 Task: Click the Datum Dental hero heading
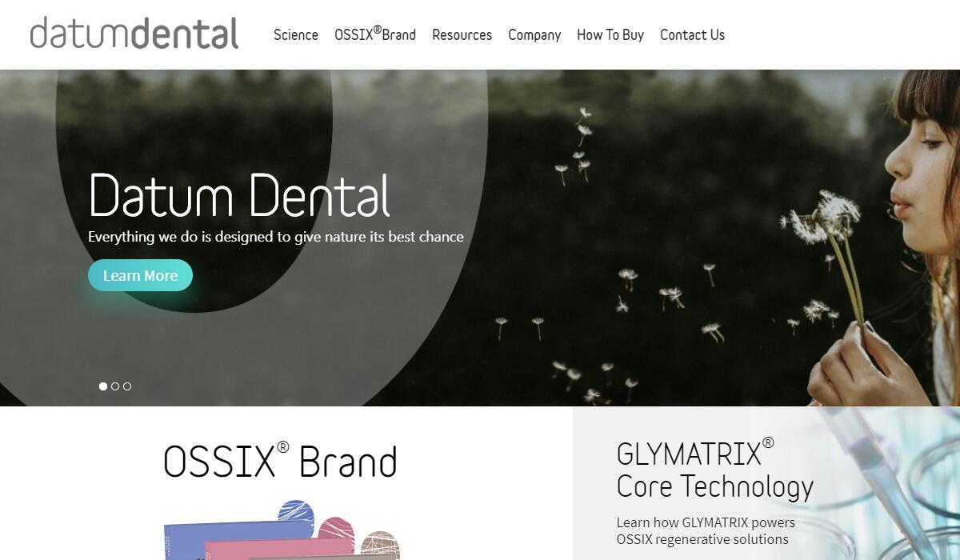pos(239,194)
